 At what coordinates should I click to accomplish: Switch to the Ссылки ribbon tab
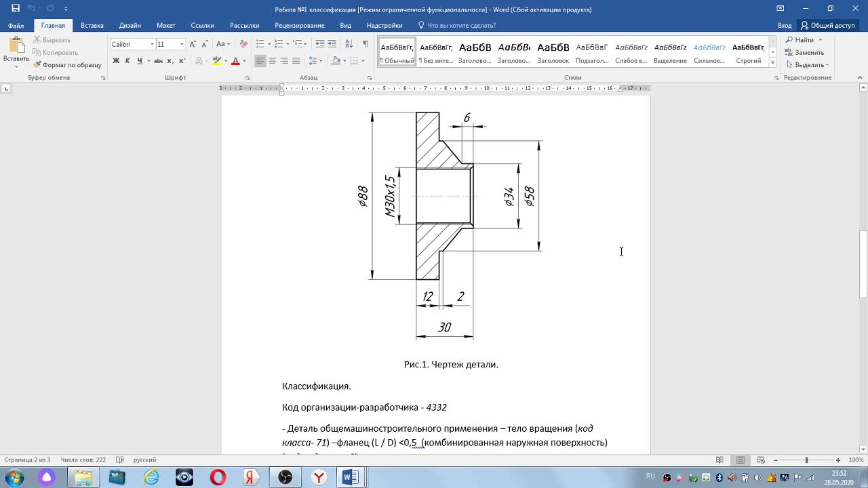coord(202,26)
